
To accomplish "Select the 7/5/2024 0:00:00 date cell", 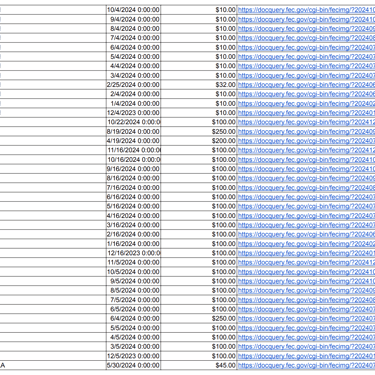I will [133, 300].
